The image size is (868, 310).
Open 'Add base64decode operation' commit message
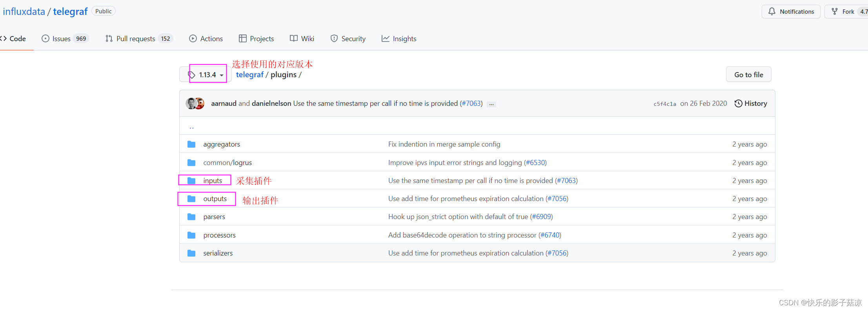point(462,235)
